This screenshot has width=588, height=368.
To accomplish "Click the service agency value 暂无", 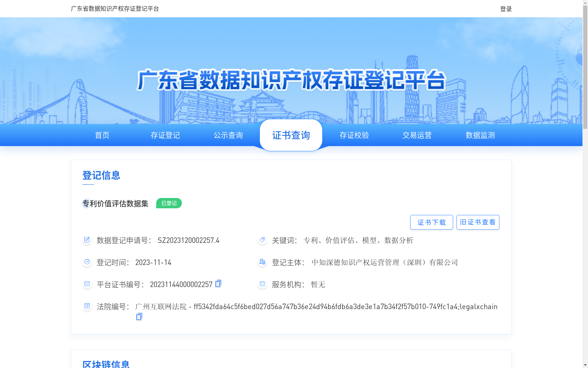I will (x=318, y=284).
